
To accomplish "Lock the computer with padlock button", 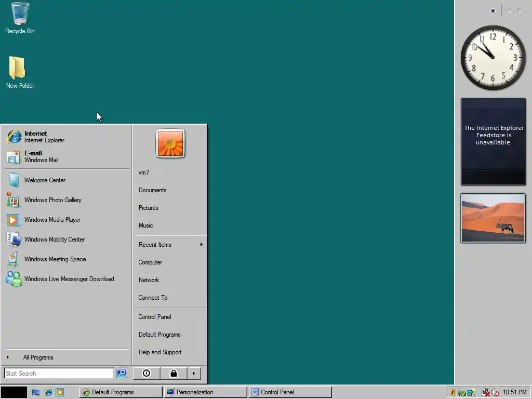I will [x=174, y=373].
